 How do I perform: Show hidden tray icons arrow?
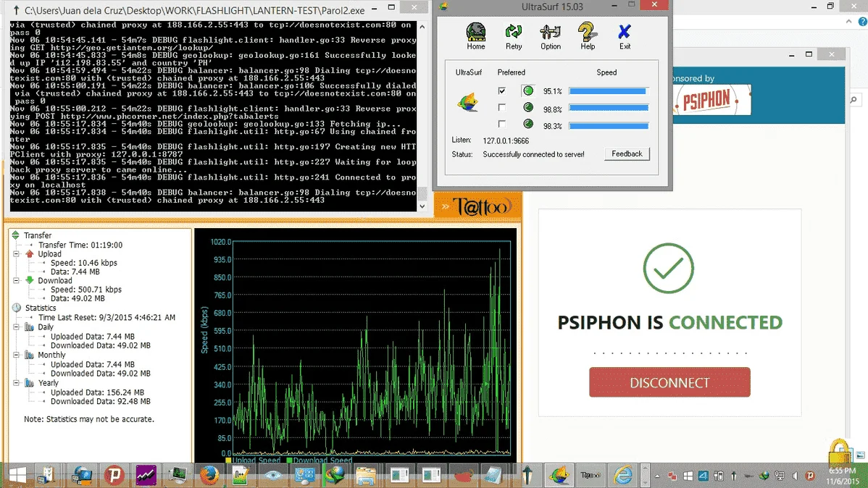pos(657,476)
